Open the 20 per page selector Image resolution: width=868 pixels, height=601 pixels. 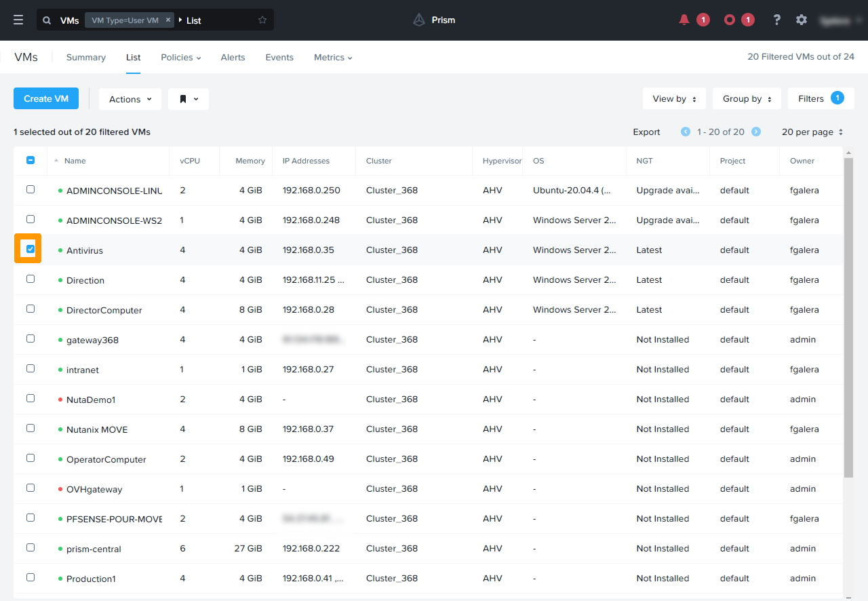tap(812, 132)
